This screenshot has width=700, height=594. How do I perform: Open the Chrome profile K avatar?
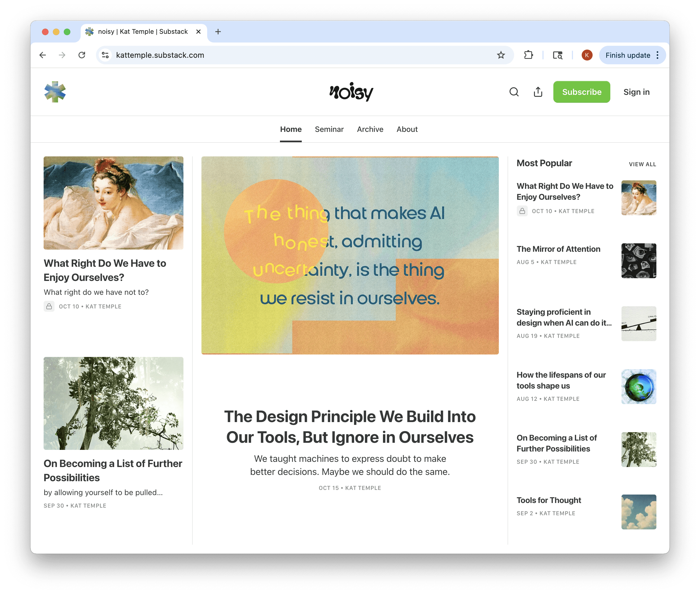pyautogui.click(x=587, y=55)
